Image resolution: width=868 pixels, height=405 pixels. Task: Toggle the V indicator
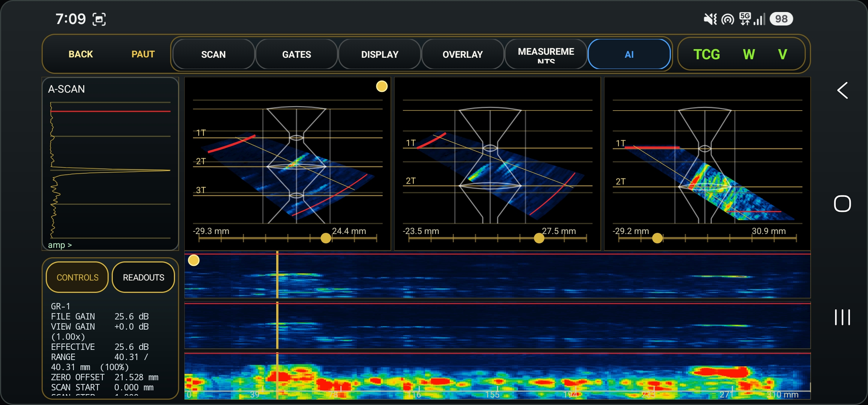[x=783, y=54]
